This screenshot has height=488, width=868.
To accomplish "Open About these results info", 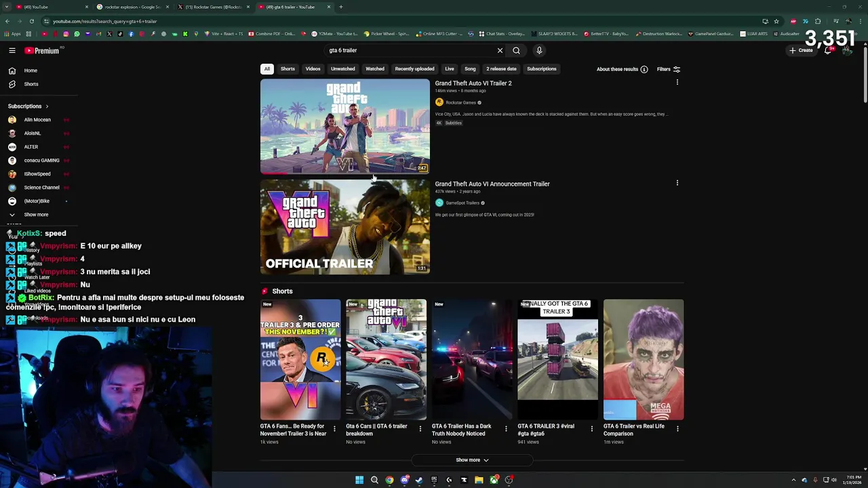I will [x=622, y=69].
